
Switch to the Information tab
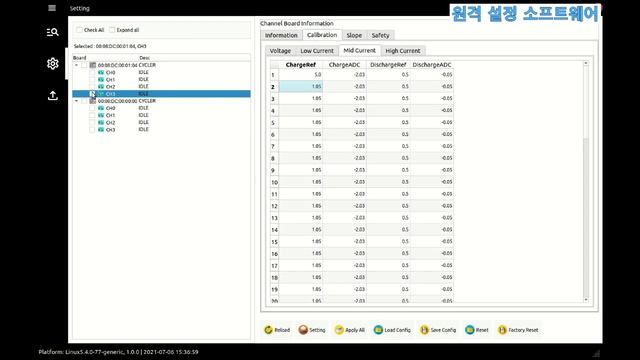(x=281, y=36)
